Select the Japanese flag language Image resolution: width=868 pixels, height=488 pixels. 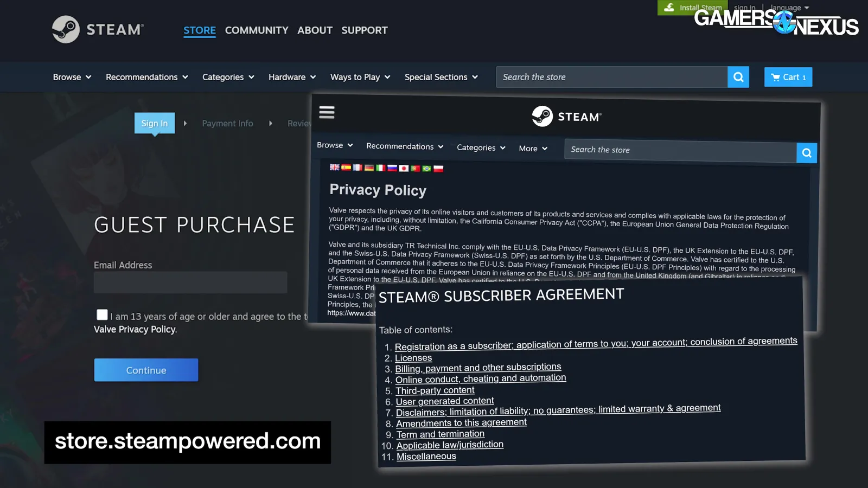[404, 168]
